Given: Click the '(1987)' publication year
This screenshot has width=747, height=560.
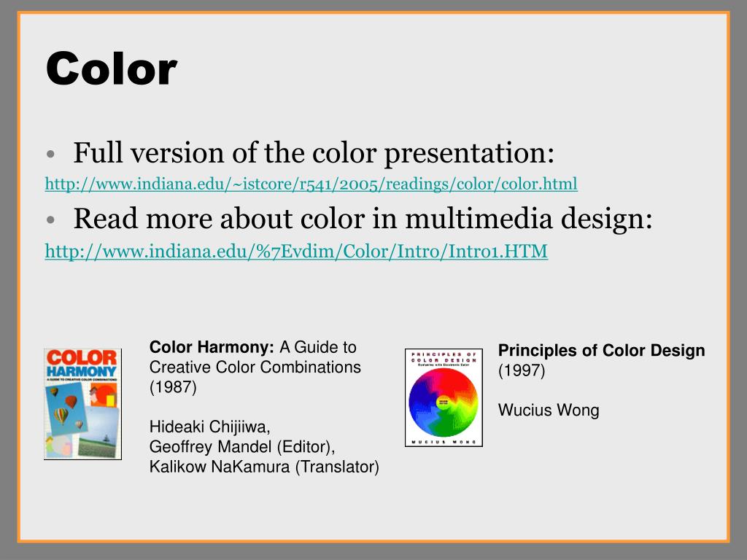Looking at the screenshot, I should coord(173,387).
